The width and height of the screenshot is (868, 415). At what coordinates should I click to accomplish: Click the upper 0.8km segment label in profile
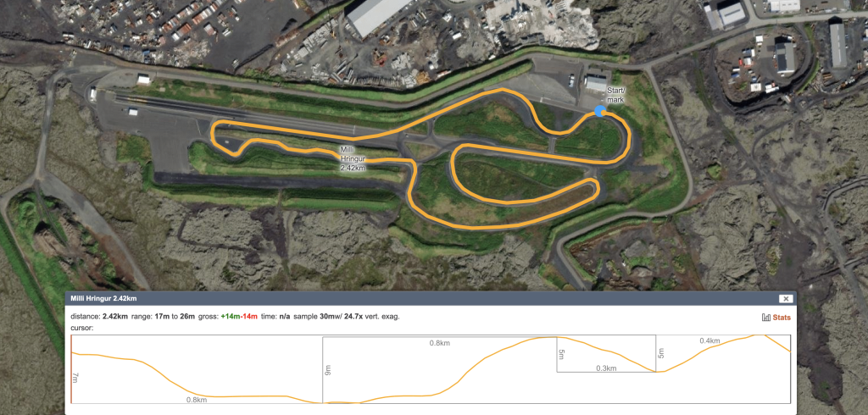(440, 343)
